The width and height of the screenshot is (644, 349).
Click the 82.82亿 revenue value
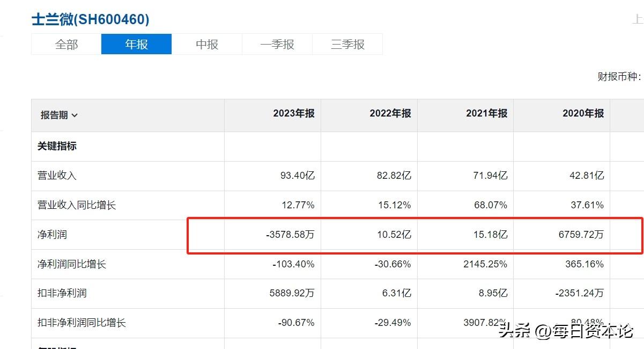click(394, 176)
